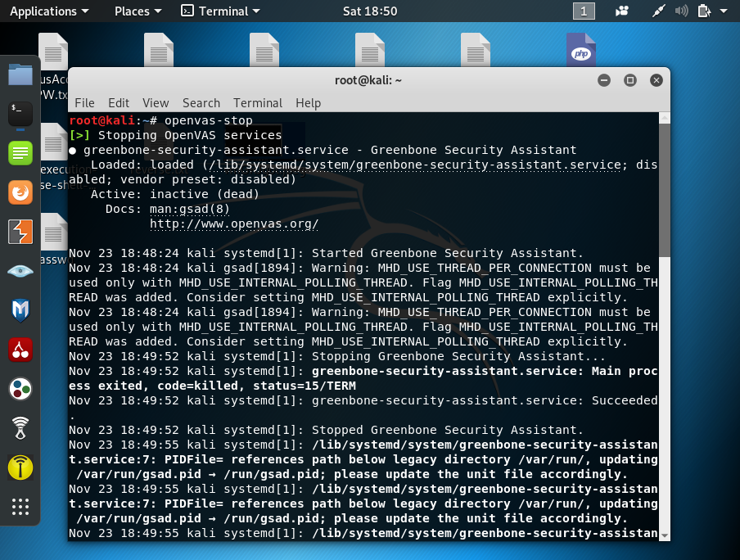The image size is (740, 560).
Task: Open the php file on the desktop
Action: pos(581,50)
